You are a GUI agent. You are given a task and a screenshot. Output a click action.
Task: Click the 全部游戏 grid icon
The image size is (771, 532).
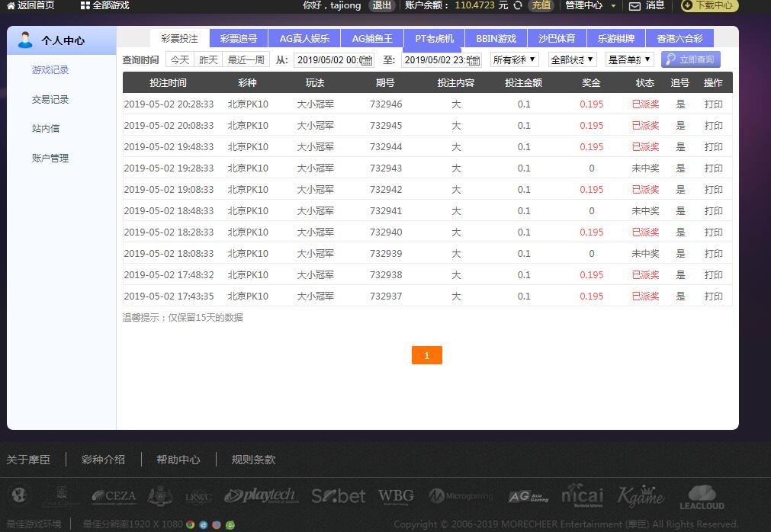tap(85, 5)
